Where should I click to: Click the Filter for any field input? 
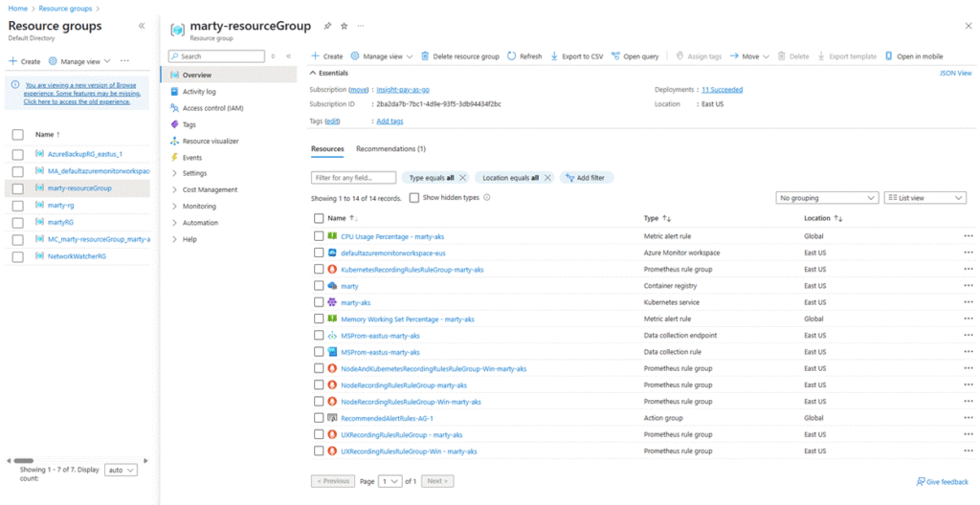[x=353, y=178]
